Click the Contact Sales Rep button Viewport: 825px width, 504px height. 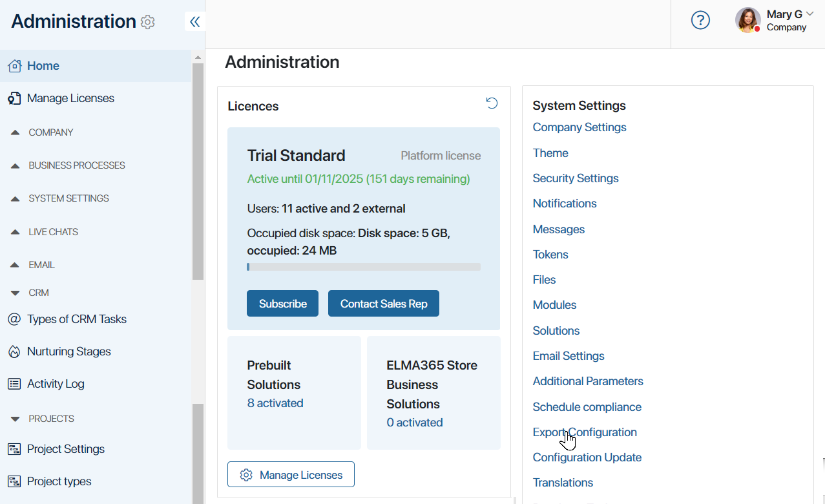coord(384,304)
